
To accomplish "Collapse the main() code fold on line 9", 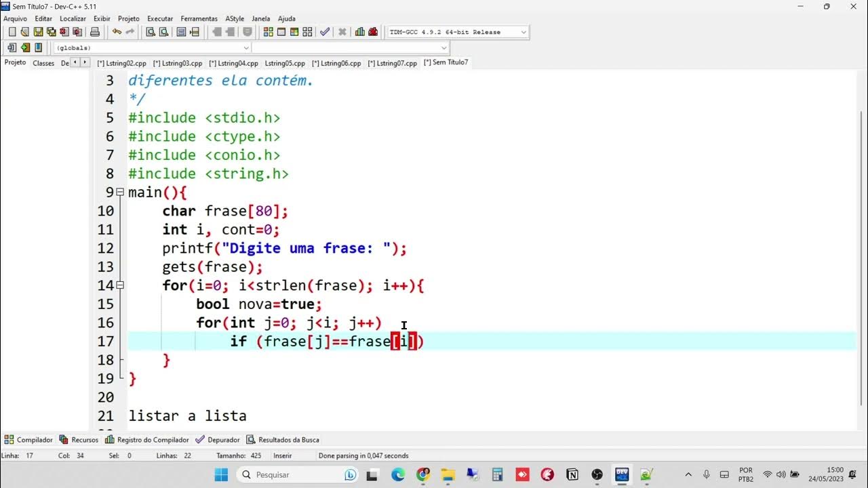I will click(x=120, y=192).
